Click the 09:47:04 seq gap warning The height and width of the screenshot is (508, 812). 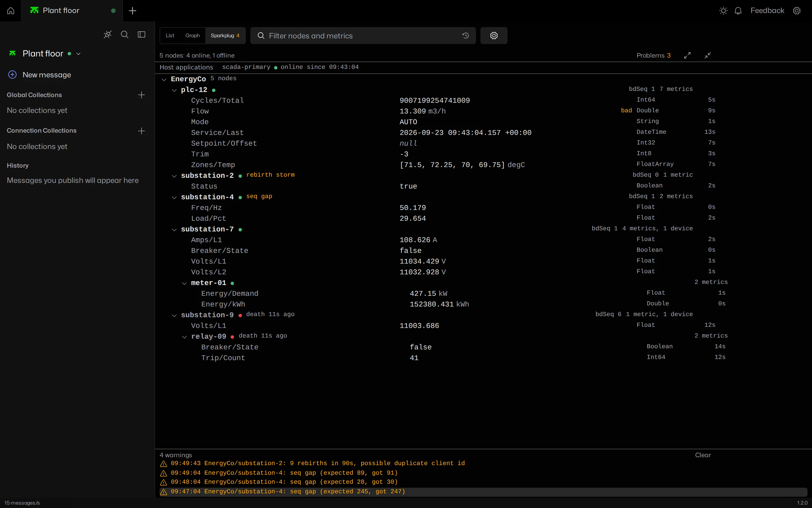click(483, 492)
